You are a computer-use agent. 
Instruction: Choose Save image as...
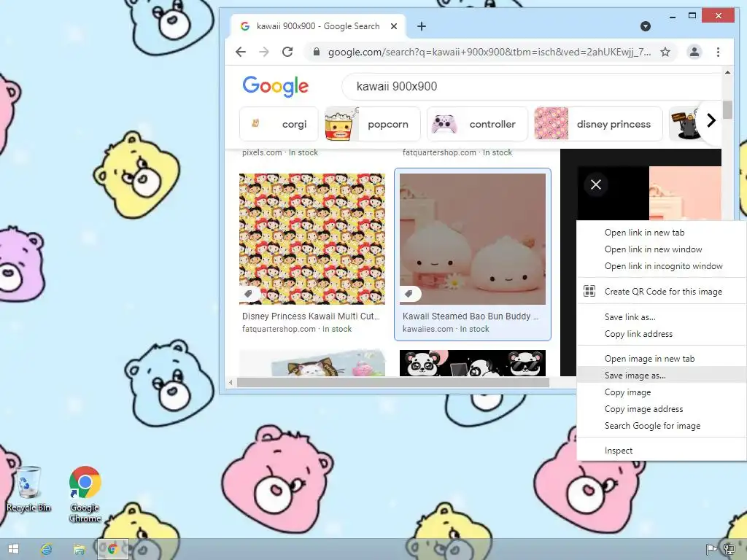[x=661, y=376]
